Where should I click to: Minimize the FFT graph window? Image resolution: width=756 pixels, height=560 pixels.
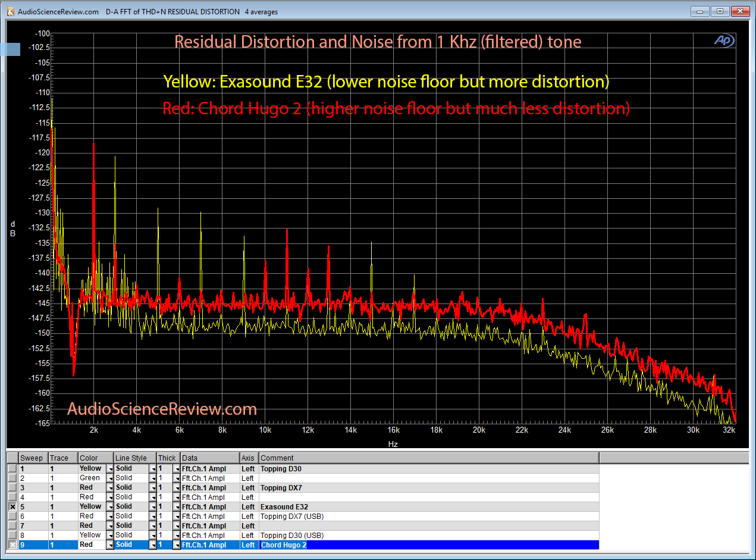pos(701,11)
